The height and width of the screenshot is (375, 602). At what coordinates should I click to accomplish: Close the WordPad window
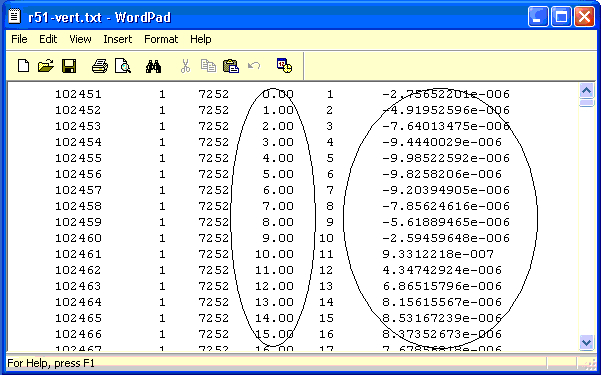coord(585,17)
